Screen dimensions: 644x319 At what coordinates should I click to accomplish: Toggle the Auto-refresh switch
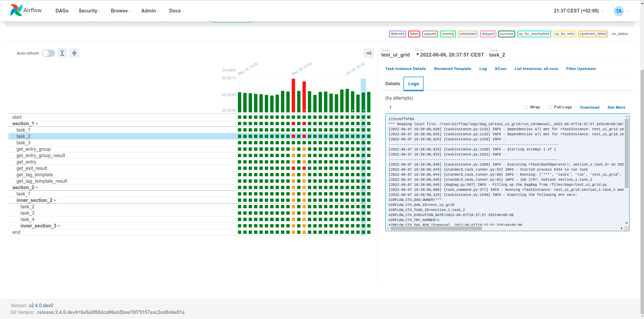pos(48,53)
